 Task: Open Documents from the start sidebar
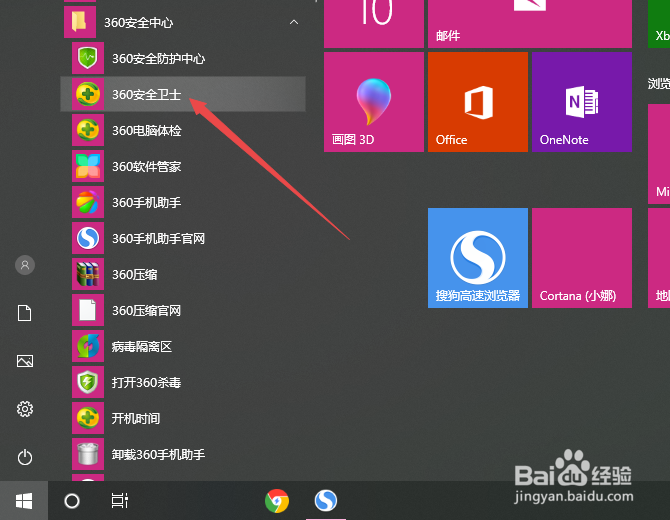pos(25,313)
